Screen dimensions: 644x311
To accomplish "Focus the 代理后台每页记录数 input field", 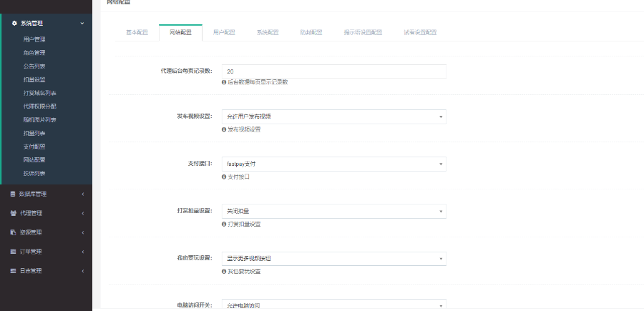I will tap(334, 71).
